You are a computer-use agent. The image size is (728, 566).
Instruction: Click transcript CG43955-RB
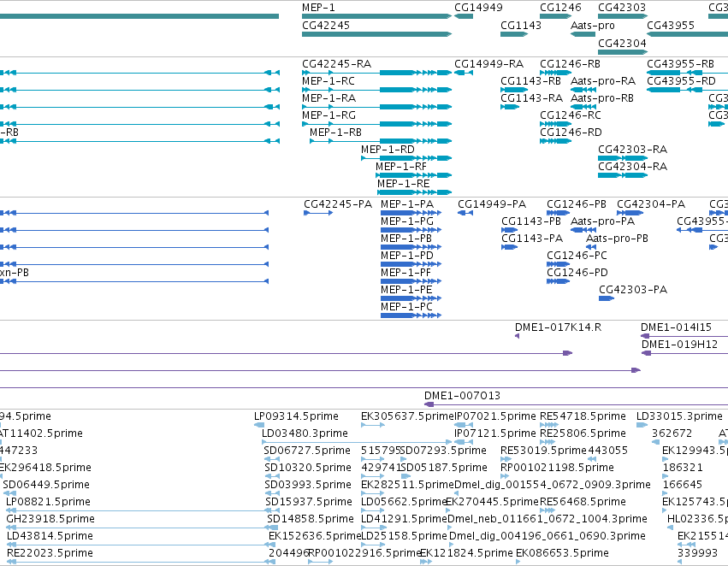687,73
